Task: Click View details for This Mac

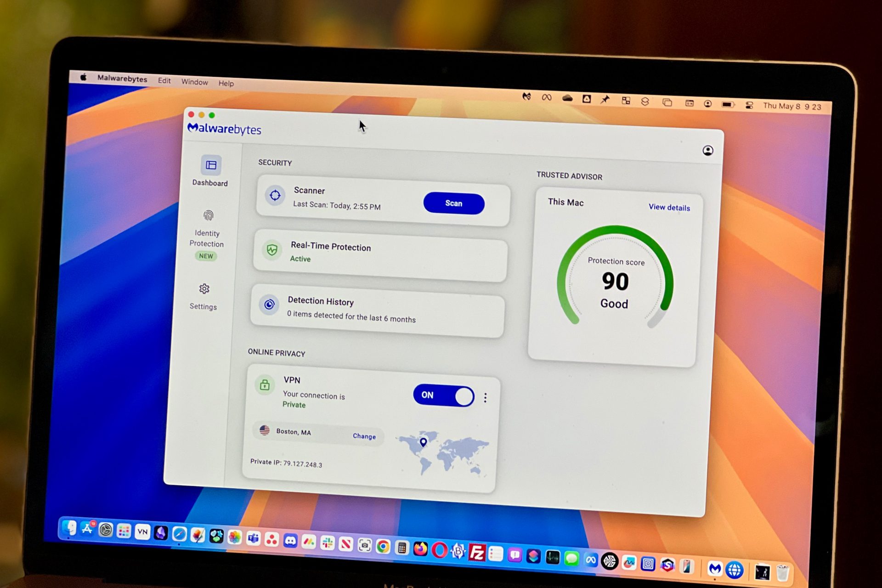Action: 669,207
